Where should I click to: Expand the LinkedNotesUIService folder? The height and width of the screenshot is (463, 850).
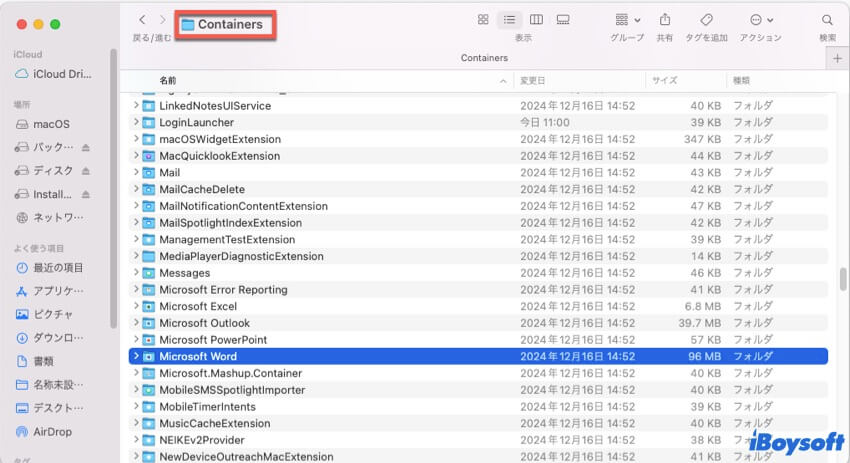(136, 105)
